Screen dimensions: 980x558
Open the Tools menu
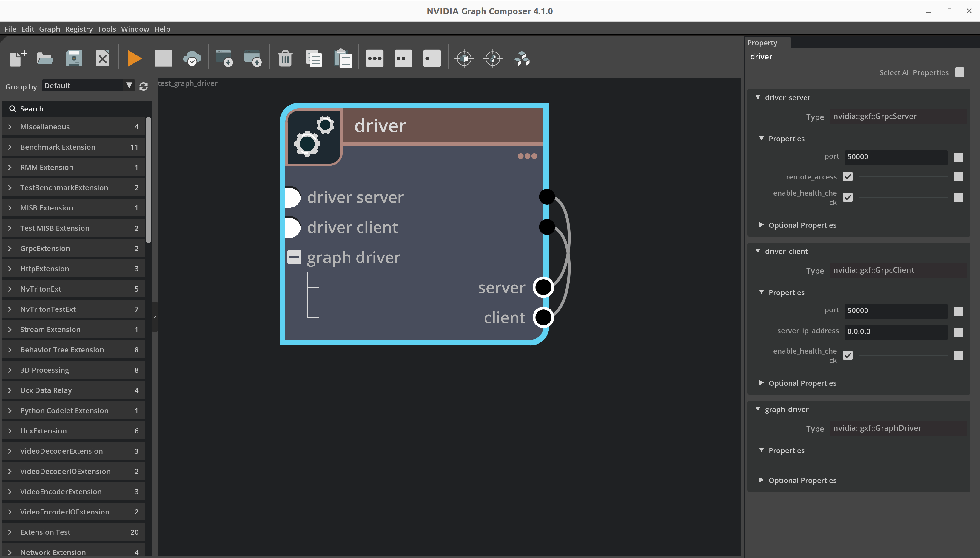[106, 28]
